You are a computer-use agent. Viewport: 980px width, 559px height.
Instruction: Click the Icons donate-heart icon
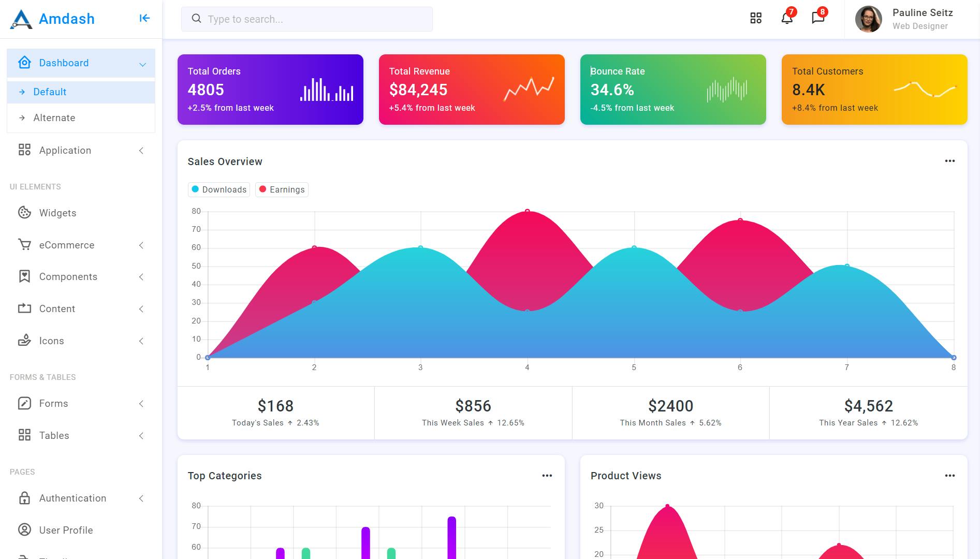[x=24, y=341]
